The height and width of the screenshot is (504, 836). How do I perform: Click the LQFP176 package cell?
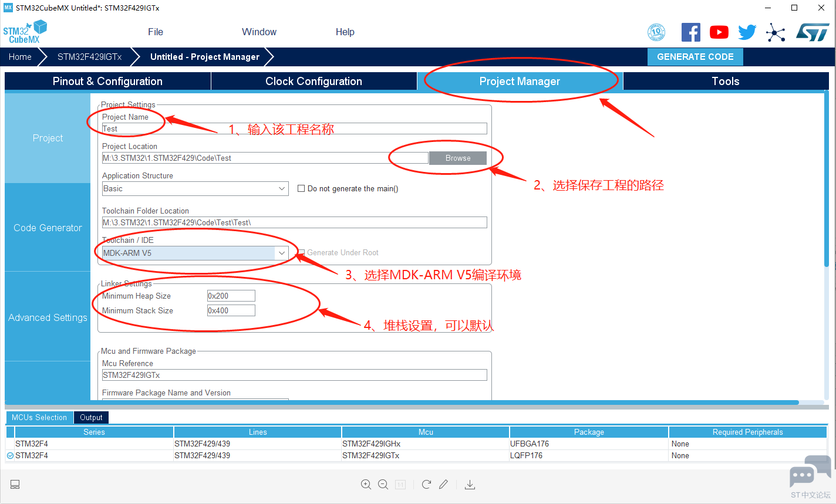pyautogui.click(x=589, y=456)
